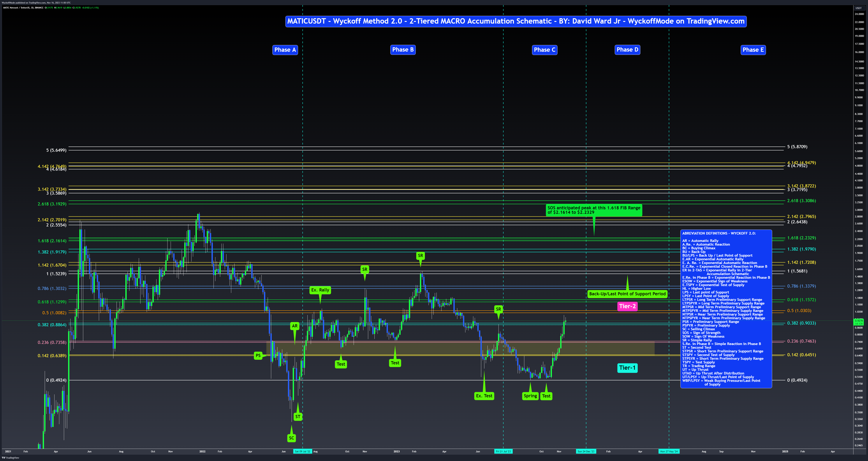
Task: Click the Abbreviation Definitions Wyckoff 2.0 box
Action: tap(726, 309)
